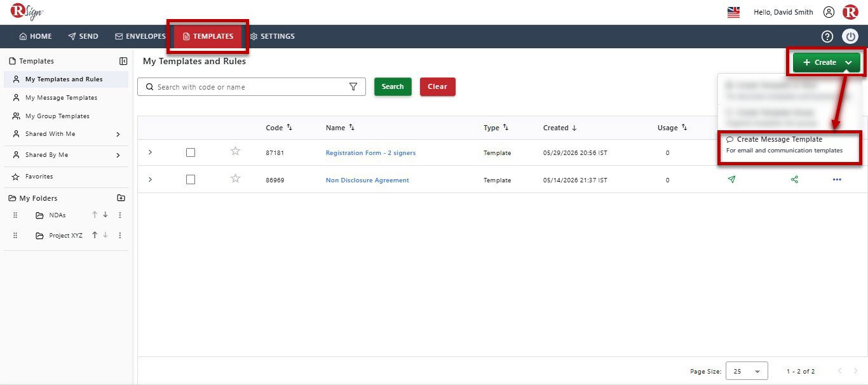Go to the HOME tab
Image resolution: width=868 pixels, height=385 pixels.
36,36
